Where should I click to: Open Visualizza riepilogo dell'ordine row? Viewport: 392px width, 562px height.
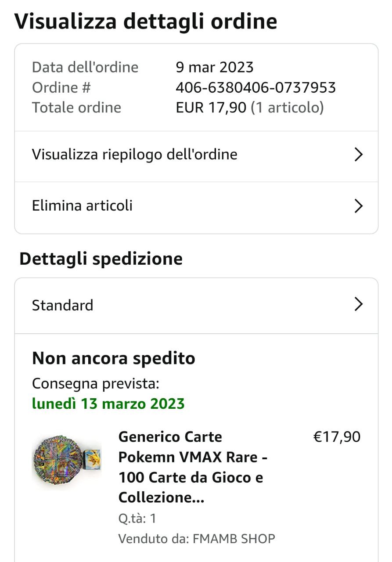click(135, 155)
